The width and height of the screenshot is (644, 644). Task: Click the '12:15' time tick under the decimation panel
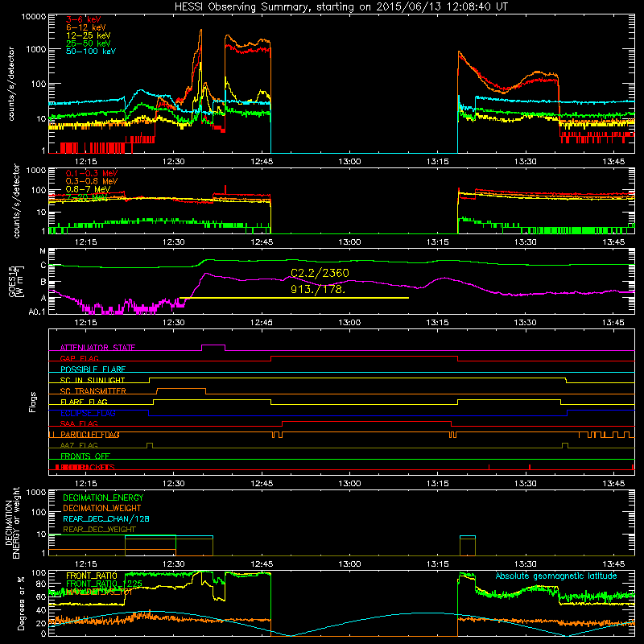tap(85, 564)
